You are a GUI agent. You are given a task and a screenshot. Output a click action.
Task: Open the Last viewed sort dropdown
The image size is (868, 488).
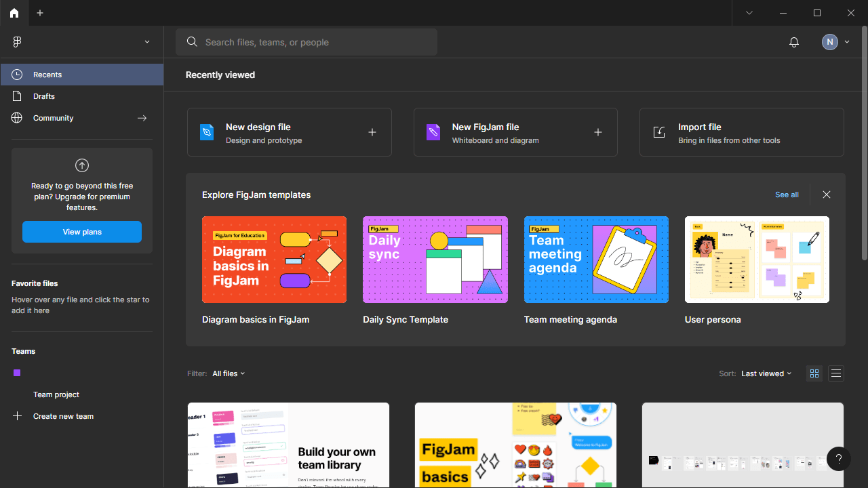(x=766, y=373)
